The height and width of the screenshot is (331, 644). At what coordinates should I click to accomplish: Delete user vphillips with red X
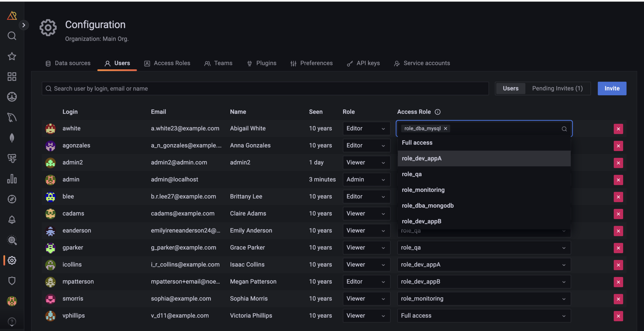pyautogui.click(x=618, y=316)
